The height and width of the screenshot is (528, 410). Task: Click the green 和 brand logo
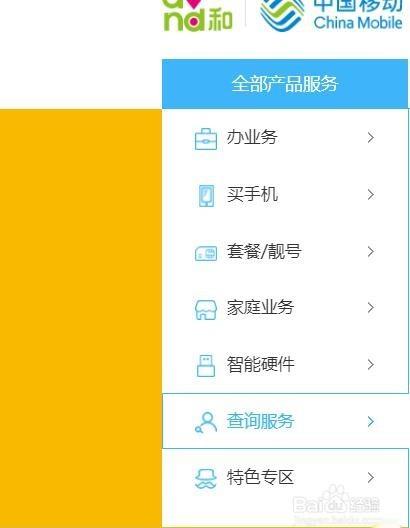pyautogui.click(x=198, y=15)
